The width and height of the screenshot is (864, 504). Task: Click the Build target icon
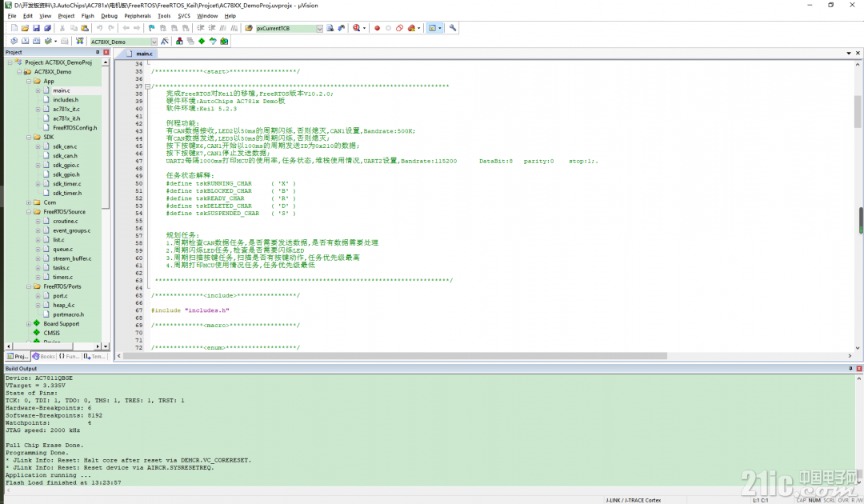click(26, 42)
